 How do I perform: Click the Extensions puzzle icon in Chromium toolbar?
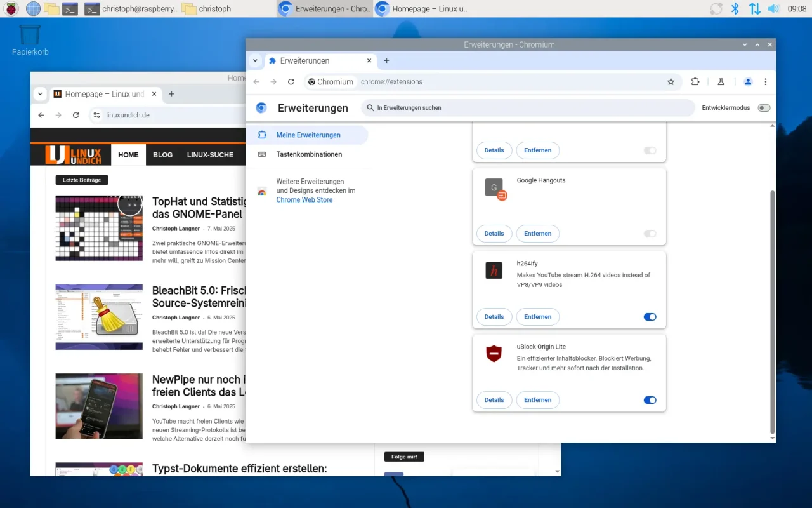(x=695, y=82)
